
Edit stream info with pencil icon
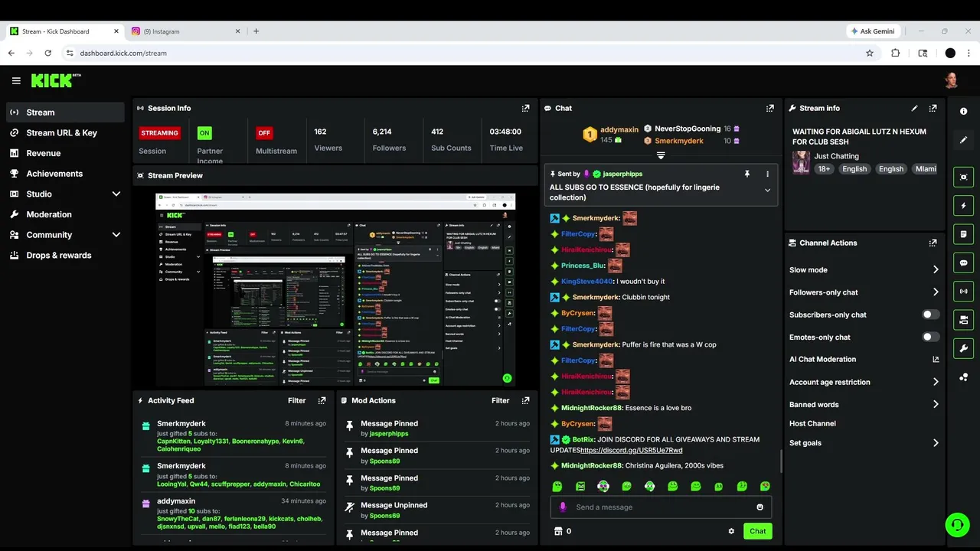point(914,109)
